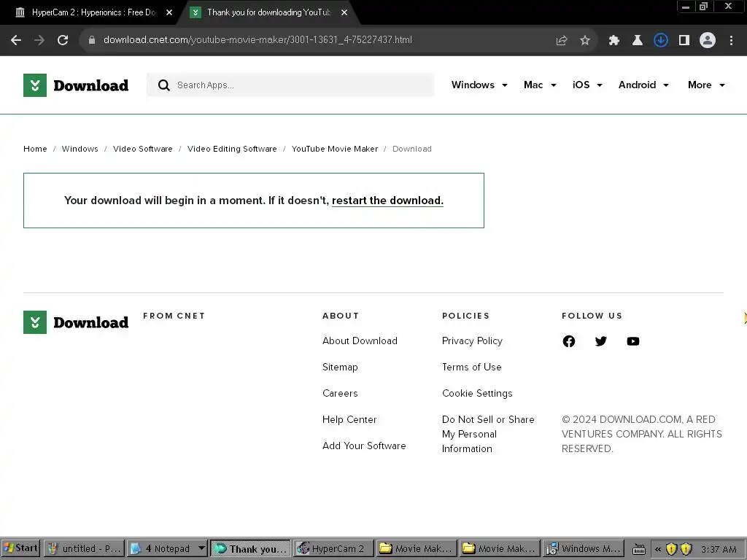Click the green Download logo in header
This screenshot has width=747, height=560.
pyautogui.click(x=76, y=85)
